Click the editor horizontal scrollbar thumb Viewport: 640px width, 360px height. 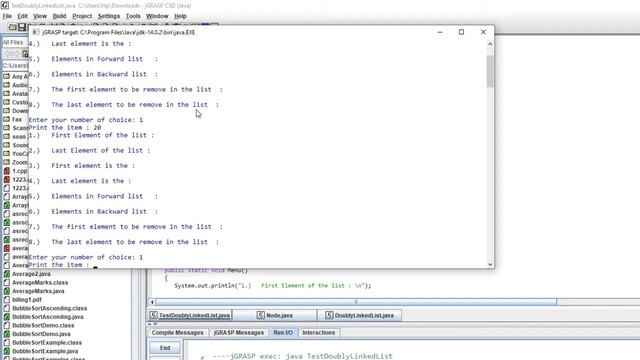(x=356, y=302)
